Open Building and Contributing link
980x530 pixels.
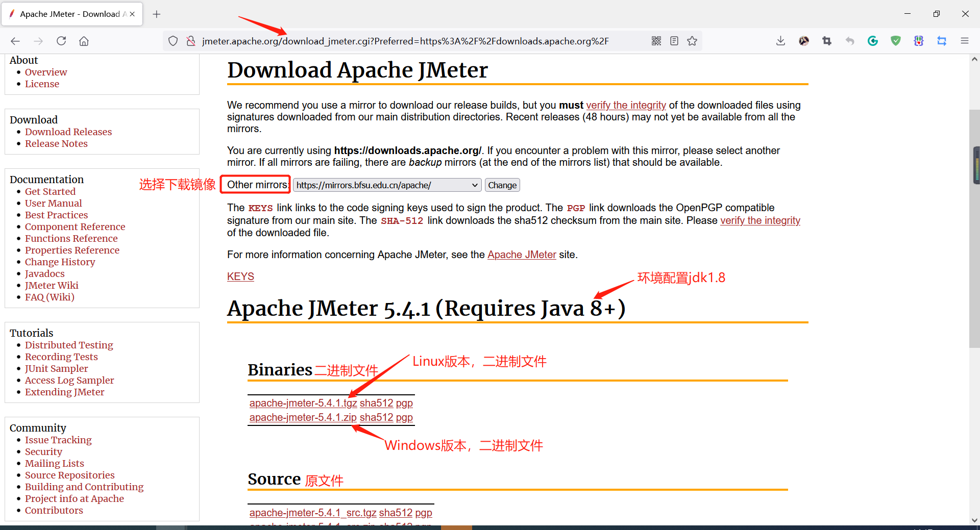coord(84,487)
